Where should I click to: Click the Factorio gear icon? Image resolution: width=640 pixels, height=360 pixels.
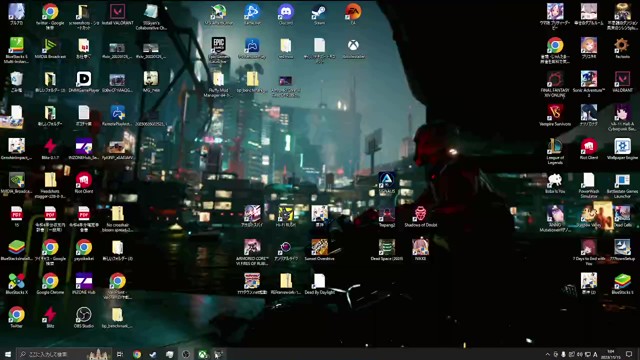622,48
